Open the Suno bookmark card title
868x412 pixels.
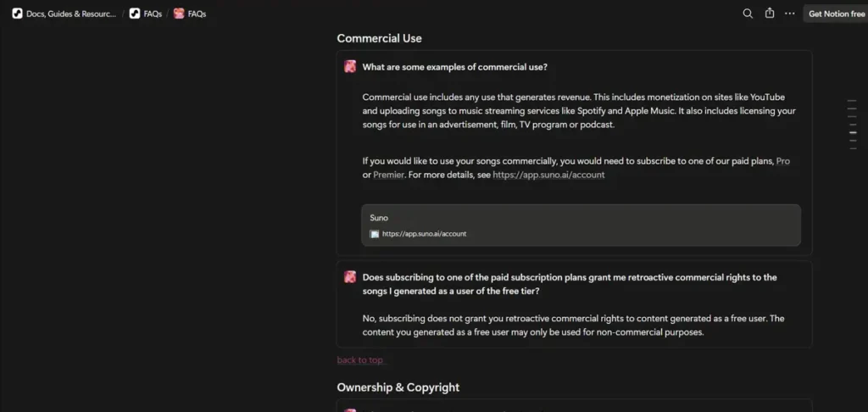point(379,218)
